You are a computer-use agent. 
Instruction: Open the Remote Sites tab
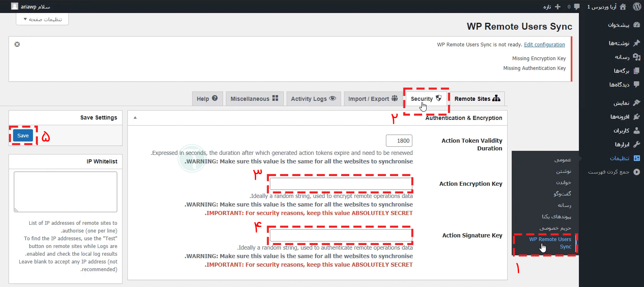coord(477,99)
